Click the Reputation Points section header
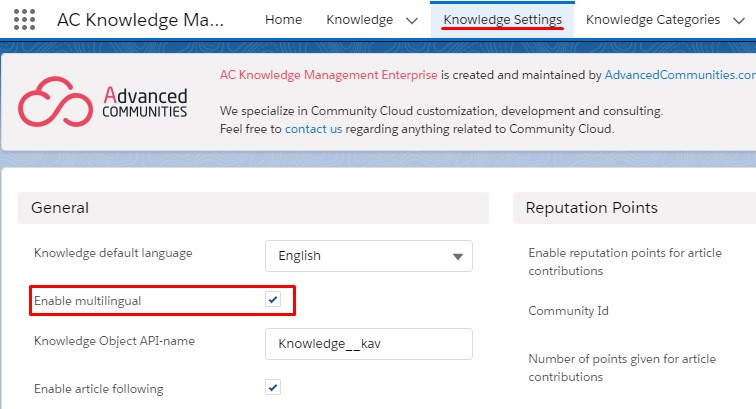The image size is (756, 409). [634, 208]
